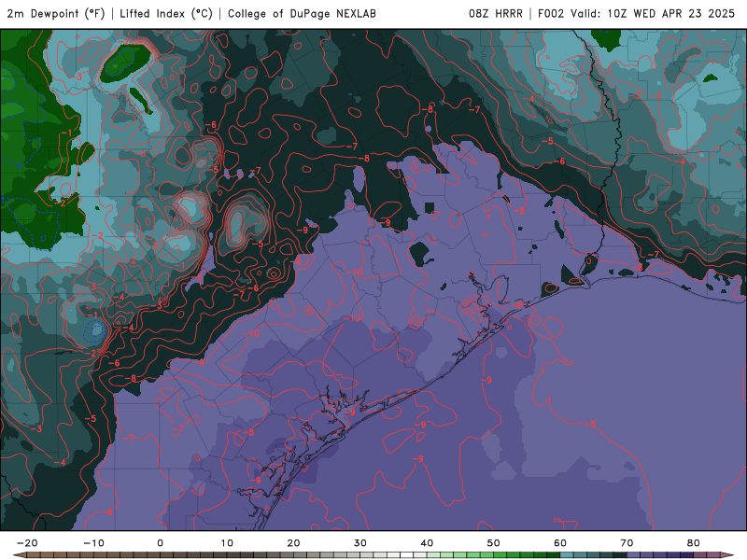This screenshot has width=747, height=560.
Task: Click the "30" colorbar scale label
Action: (x=360, y=543)
